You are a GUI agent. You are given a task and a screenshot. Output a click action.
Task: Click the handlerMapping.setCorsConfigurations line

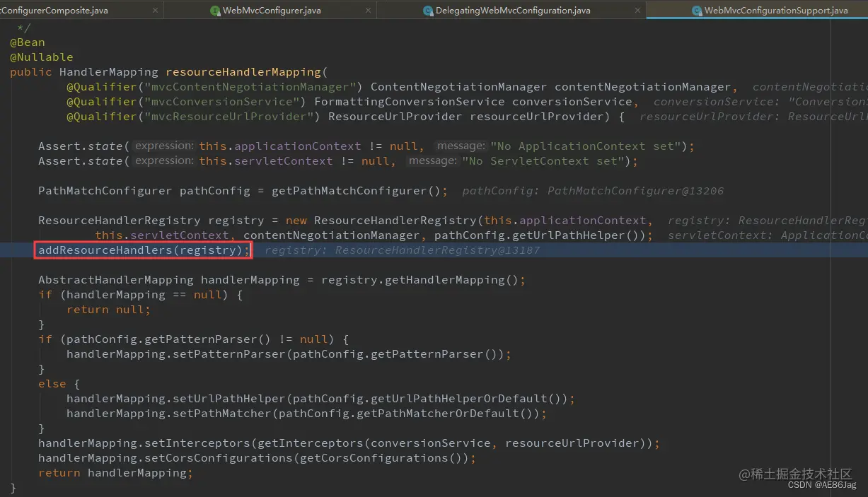pos(257,458)
